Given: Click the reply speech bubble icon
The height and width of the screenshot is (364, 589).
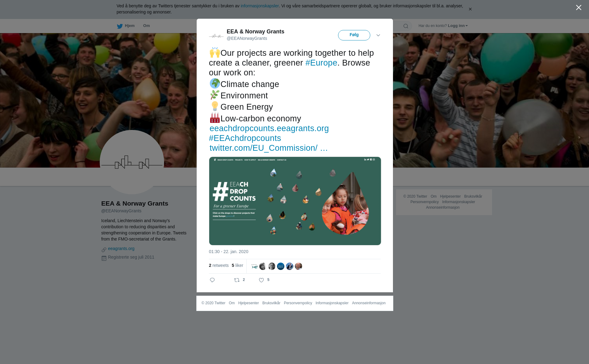Looking at the screenshot, I should click(x=212, y=280).
